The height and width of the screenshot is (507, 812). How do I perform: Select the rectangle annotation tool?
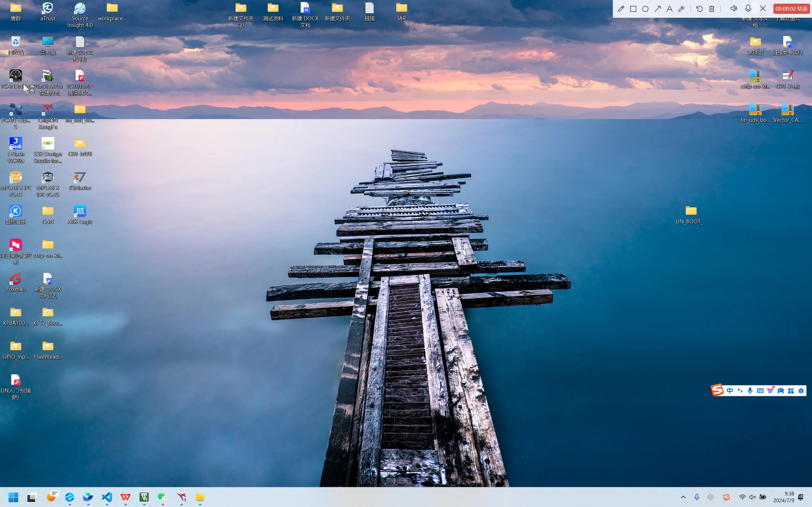633,9
